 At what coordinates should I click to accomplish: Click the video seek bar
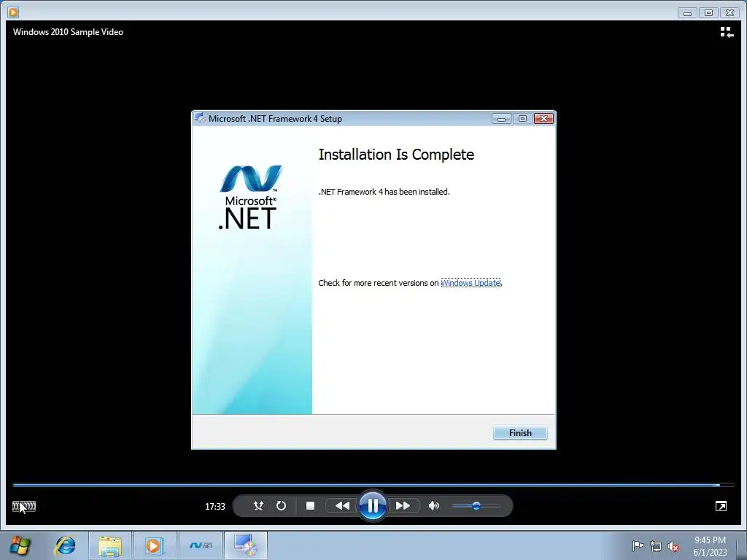pyautogui.click(x=373, y=485)
